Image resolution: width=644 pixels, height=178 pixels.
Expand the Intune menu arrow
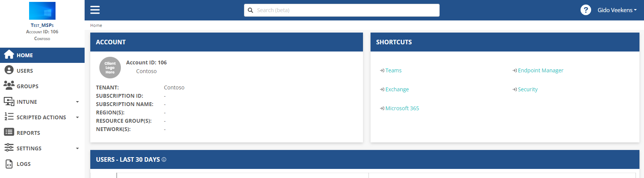click(77, 102)
